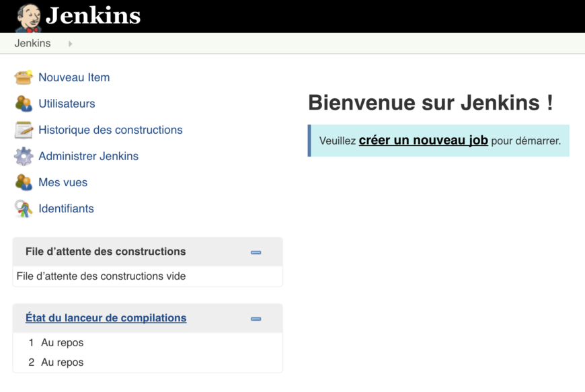Open Nouveau Item from the sidebar
This screenshot has width=585, height=392.
coord(74,77)
